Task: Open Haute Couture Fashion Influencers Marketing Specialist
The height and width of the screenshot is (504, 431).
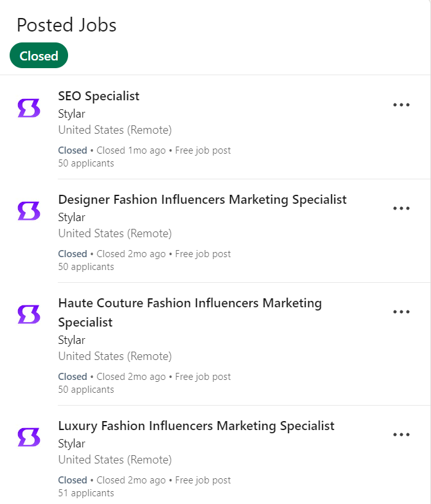Action: pyautogui.click(x=189, y=303)
